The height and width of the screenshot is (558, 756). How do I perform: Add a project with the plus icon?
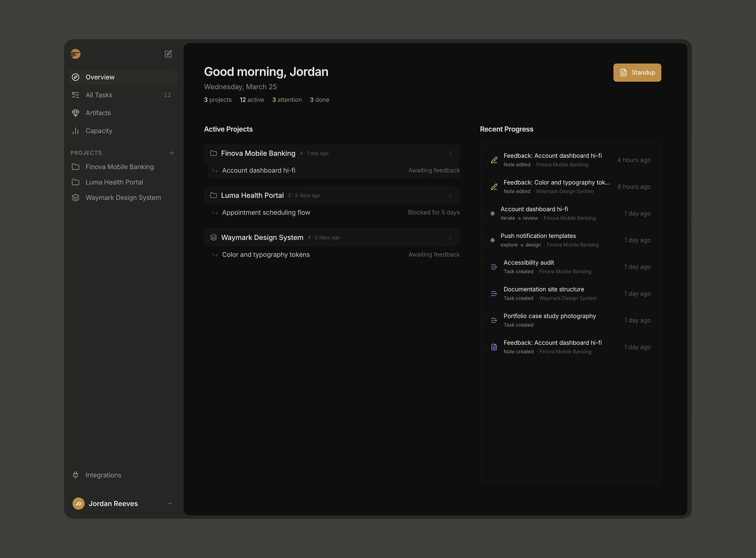(172, 153)
